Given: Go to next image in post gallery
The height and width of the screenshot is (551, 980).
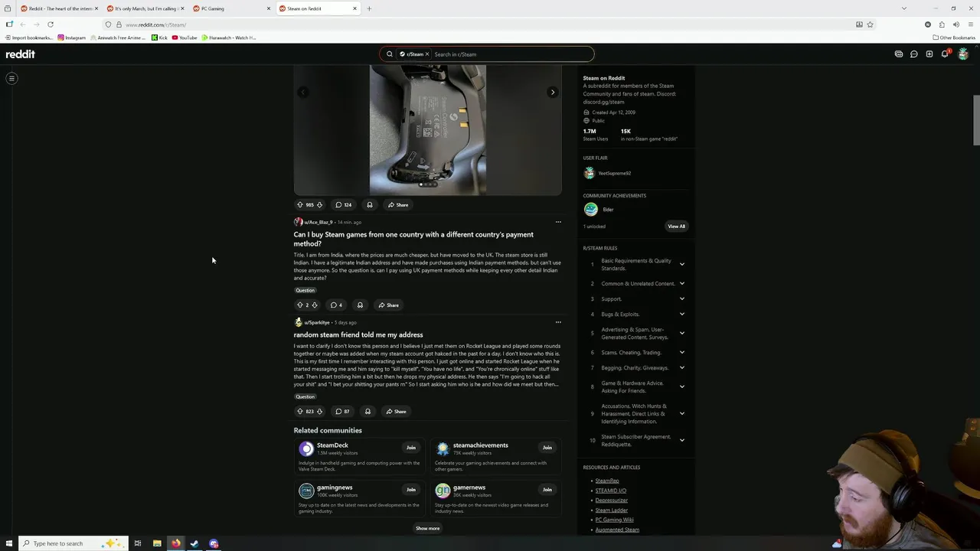Looking at the screenshot, I should (x=553, y=92).
